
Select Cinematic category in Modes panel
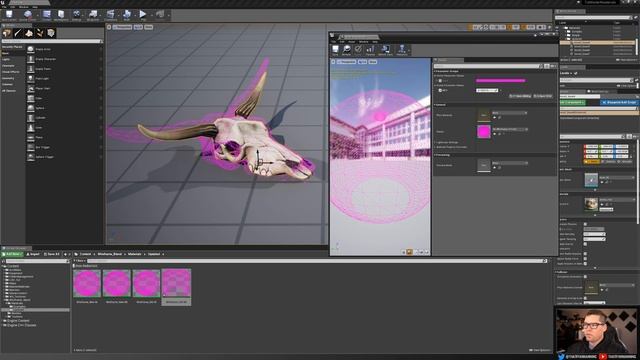pos(8,66)
